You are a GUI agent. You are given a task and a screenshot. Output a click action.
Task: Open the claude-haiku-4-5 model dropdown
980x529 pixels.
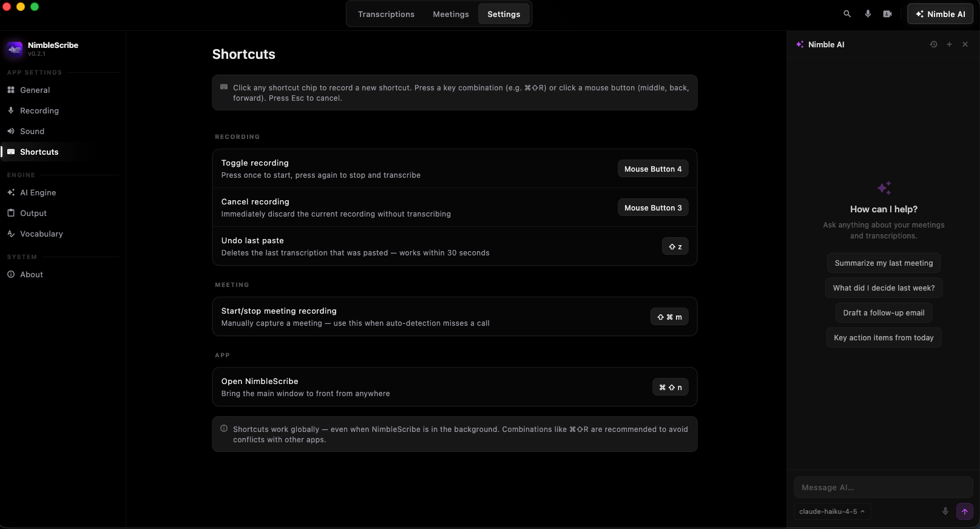[832, 511]
